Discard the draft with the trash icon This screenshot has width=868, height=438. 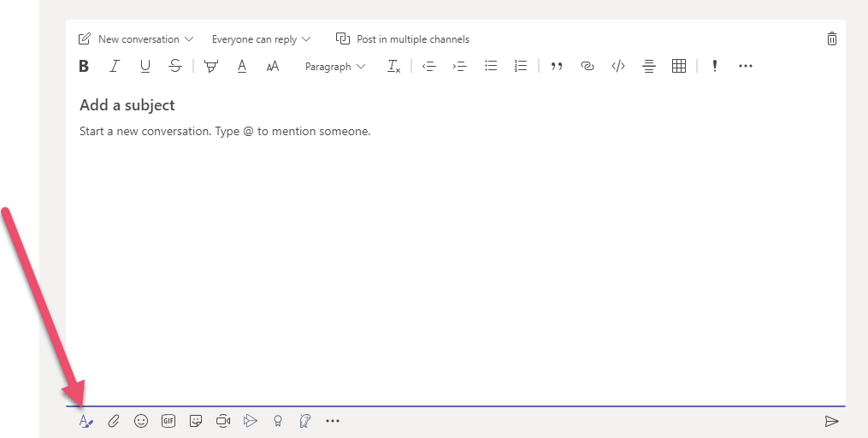831,38
